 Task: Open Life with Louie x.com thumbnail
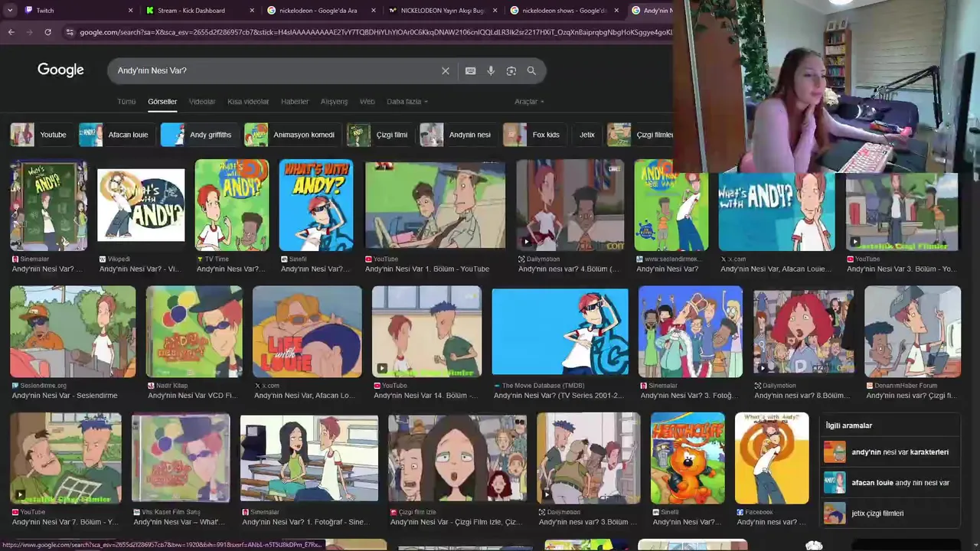click(307, 331)
